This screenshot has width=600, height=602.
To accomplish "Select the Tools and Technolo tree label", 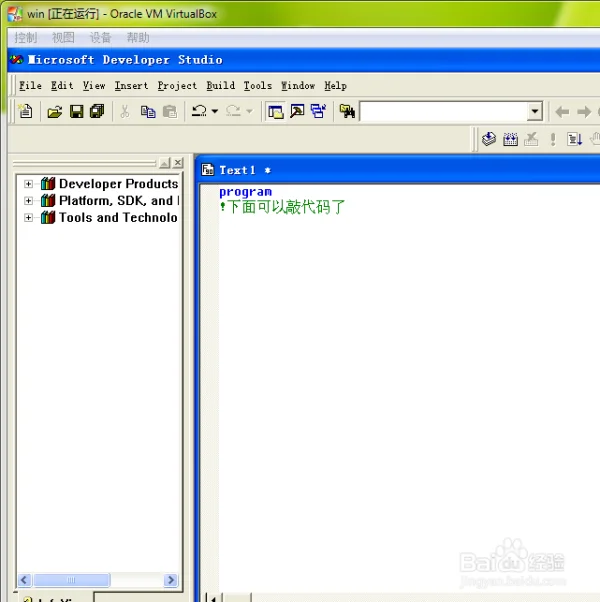I will click(118, 217).
